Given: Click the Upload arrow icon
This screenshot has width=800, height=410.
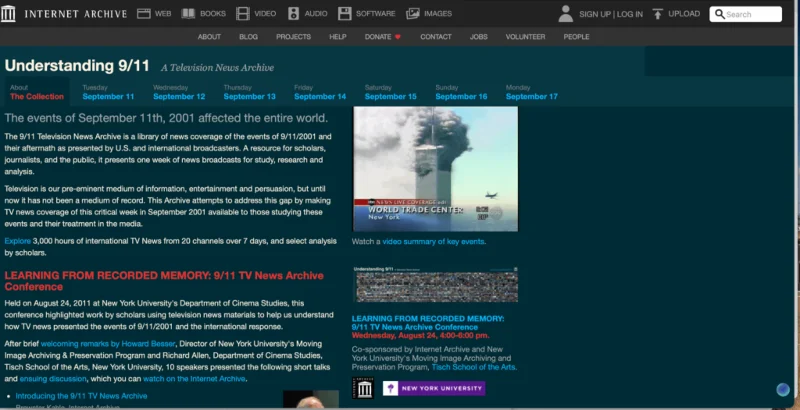Looking at the screenshot, I should coord(658,14).
